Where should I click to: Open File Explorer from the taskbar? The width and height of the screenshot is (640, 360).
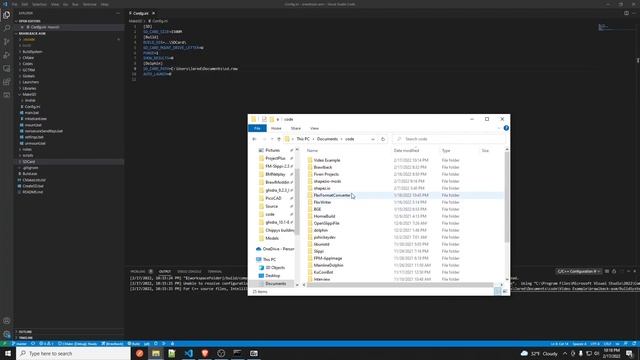click(156, 353)
